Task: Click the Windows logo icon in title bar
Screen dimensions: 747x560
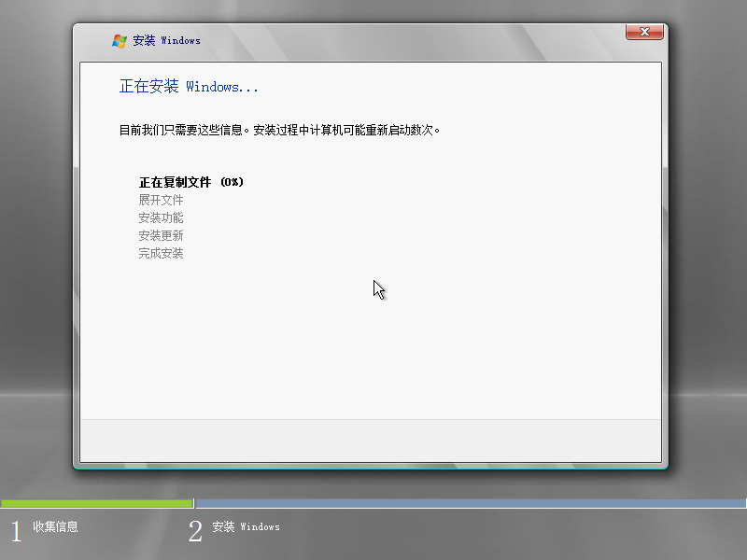Action: [120, 40]
